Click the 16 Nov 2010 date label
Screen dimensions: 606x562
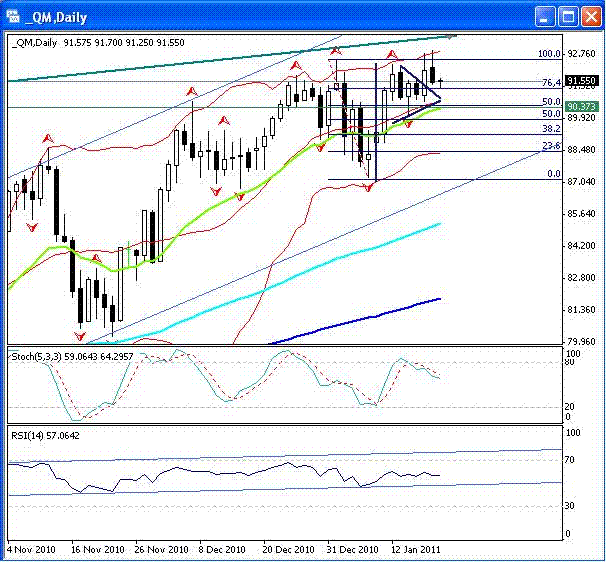tap(98, 549)
